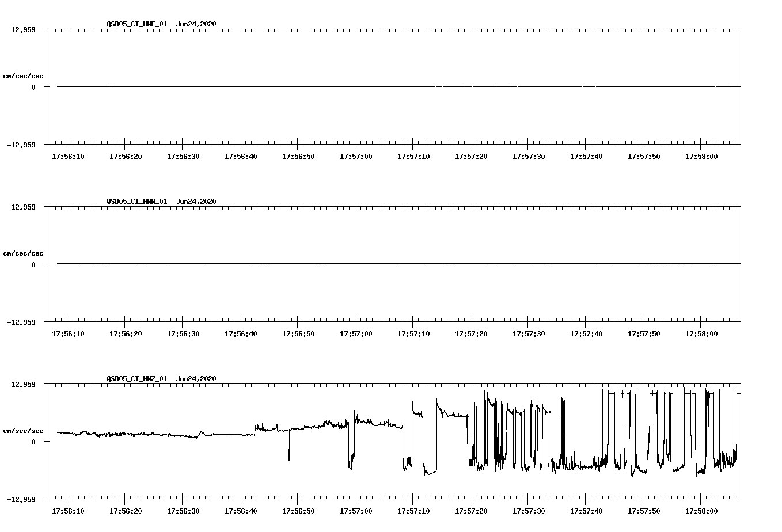Click the 17:57:00 time label under HNZ chart
The height and width of the screenshot is (532, 782).
point(356,511)
